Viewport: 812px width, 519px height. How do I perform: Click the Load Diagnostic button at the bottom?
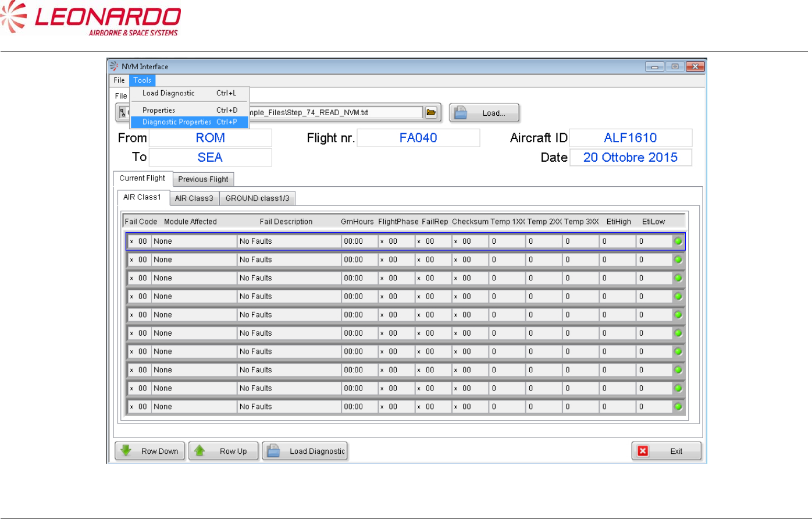[305, 451]
